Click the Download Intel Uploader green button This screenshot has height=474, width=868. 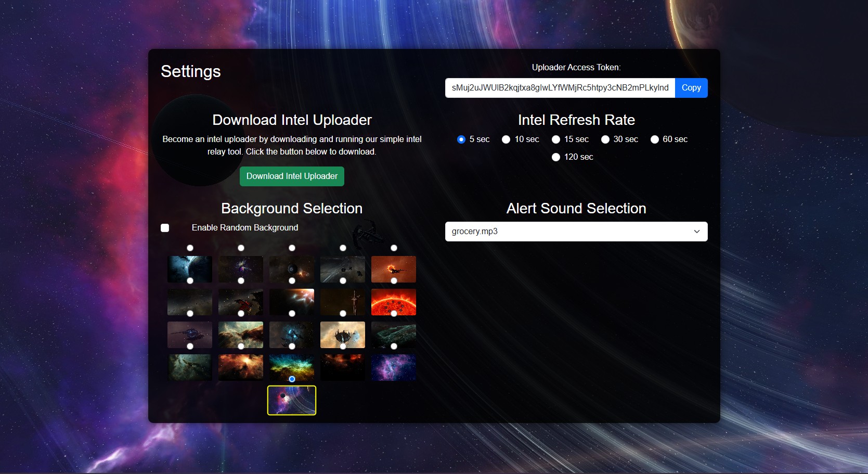[x=292, y=176]
